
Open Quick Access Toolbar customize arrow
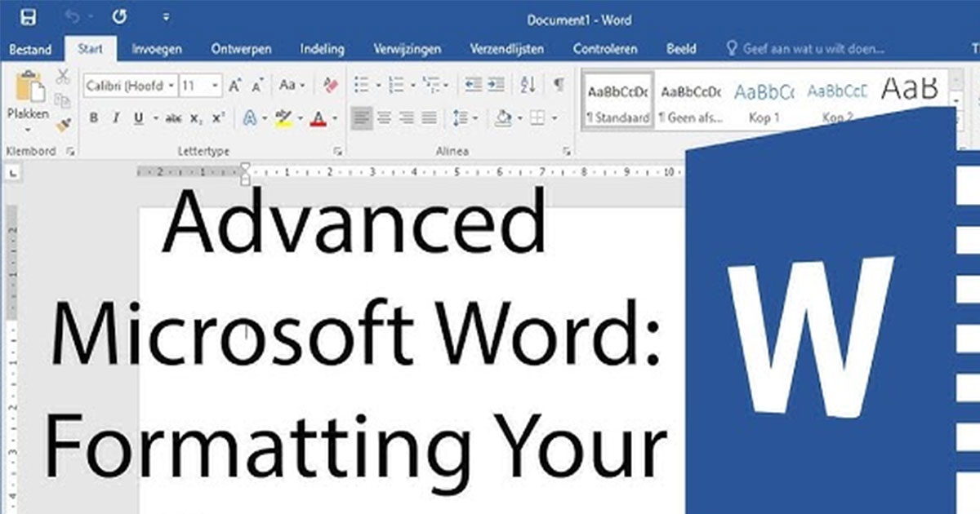166,17
